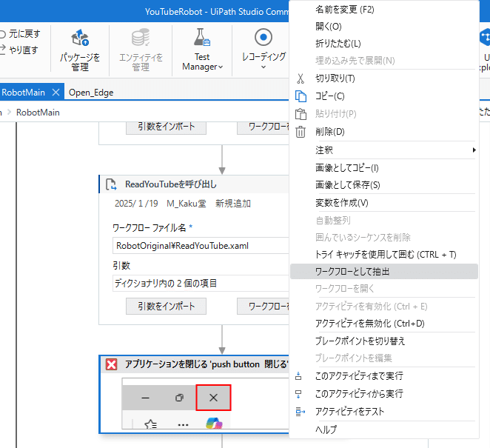Viewport: 490px width, 448px height.
Task: Click the annotation text 2025/1/19 M_Kaku堂 新規追加
Action: tap(183, 204)
